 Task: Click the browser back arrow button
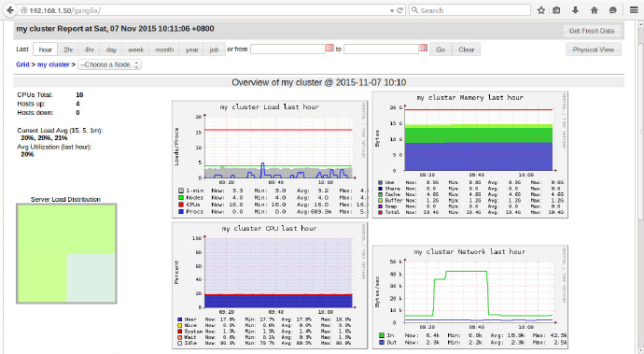(x=10, y=10)
